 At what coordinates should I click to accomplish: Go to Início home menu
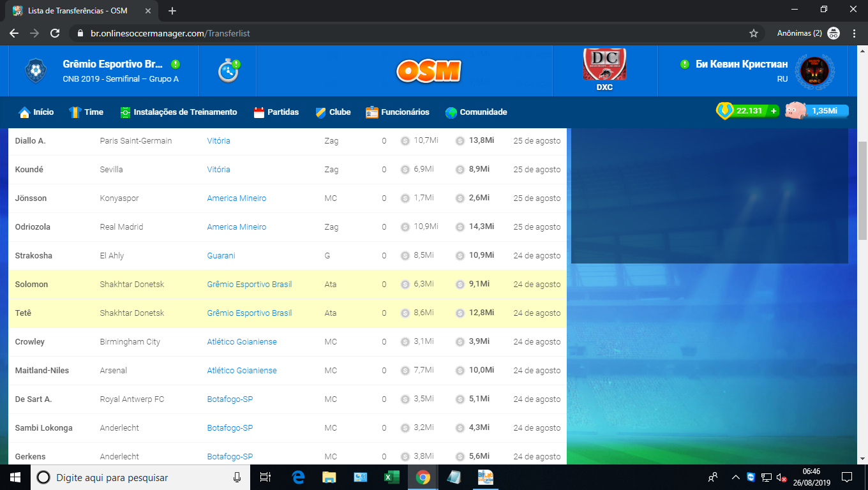pyautogui.click(x=36, y=112)
